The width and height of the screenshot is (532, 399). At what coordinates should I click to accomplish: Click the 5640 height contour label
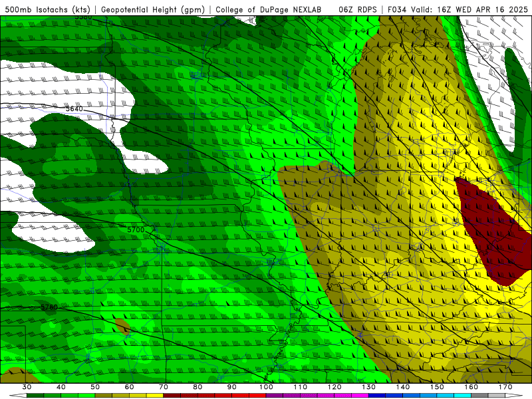(x=74, y=108)
